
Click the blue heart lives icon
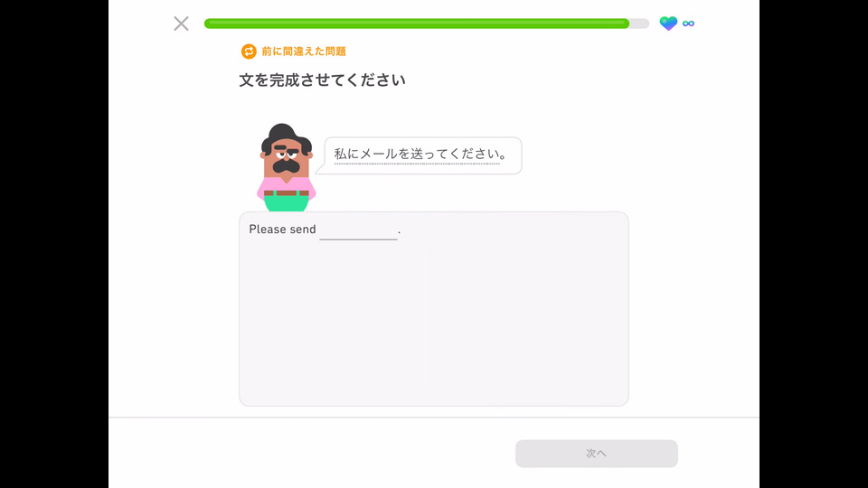(x=668, y=23)
